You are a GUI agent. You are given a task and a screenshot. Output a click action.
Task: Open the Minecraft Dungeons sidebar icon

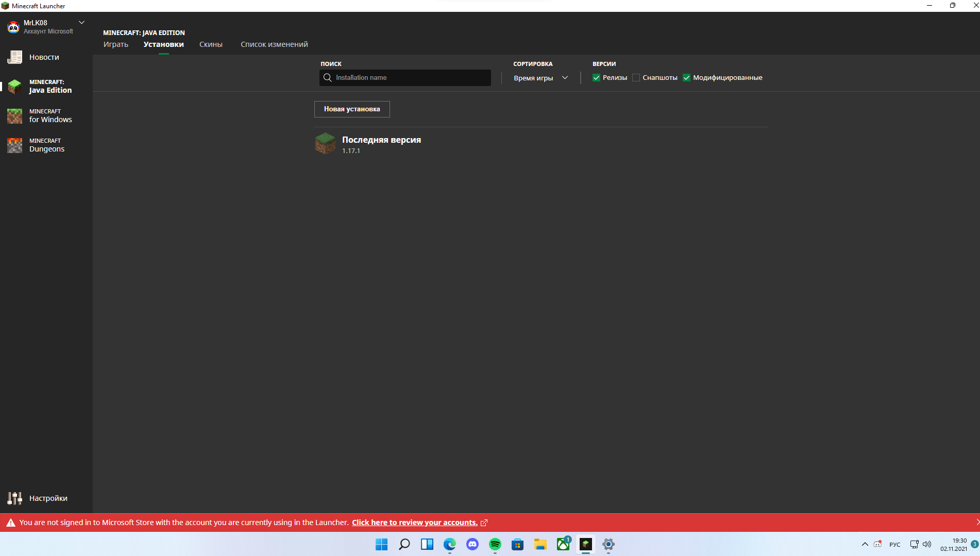[14, 145]
